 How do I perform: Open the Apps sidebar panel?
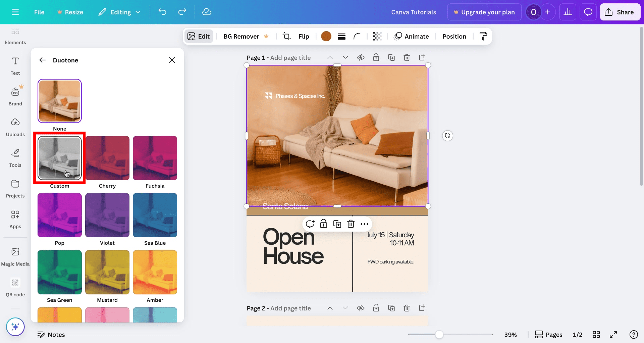[15, 219]
